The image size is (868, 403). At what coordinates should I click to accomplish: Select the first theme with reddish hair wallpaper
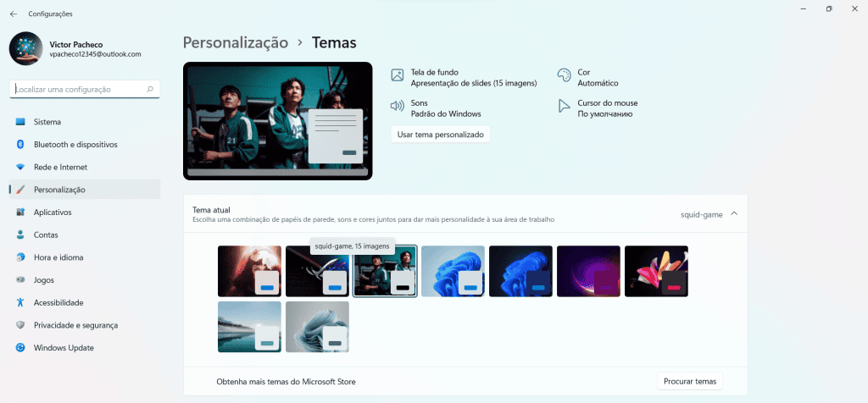pyautogui.click(x=250, y=271)
